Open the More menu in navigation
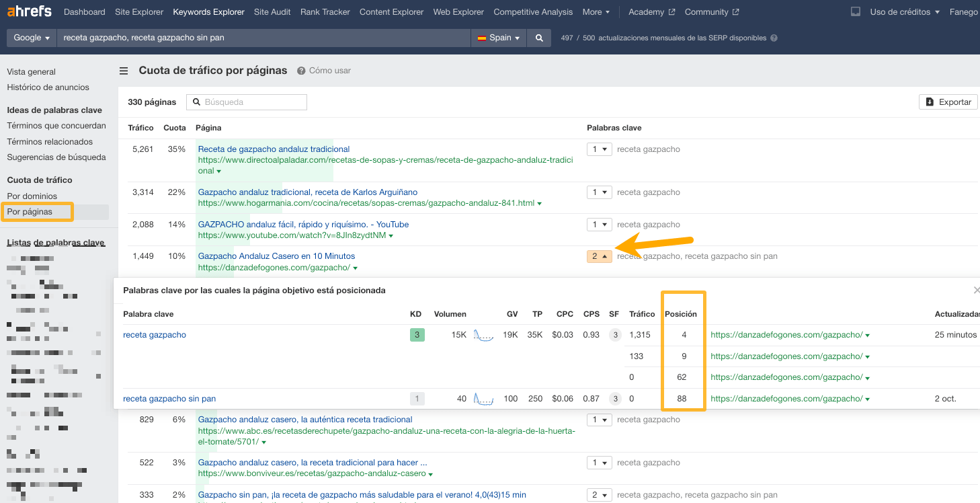980x503 pixels. pos(596,12)
